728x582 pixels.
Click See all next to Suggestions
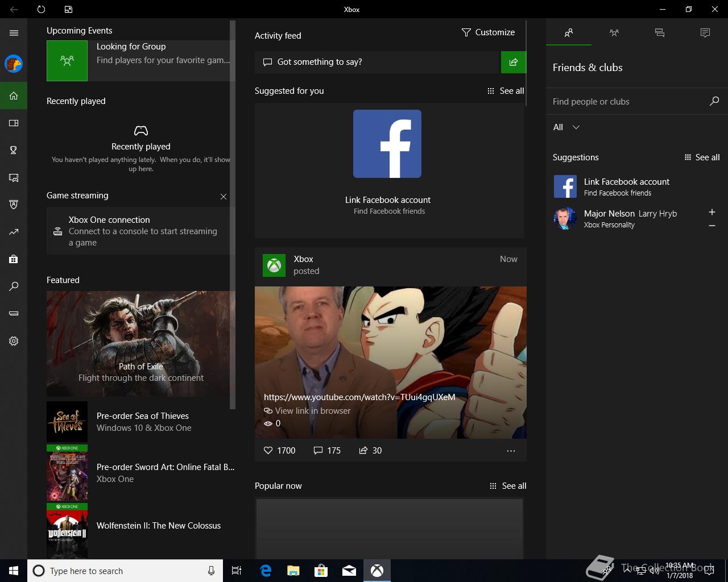pos(702,157)
